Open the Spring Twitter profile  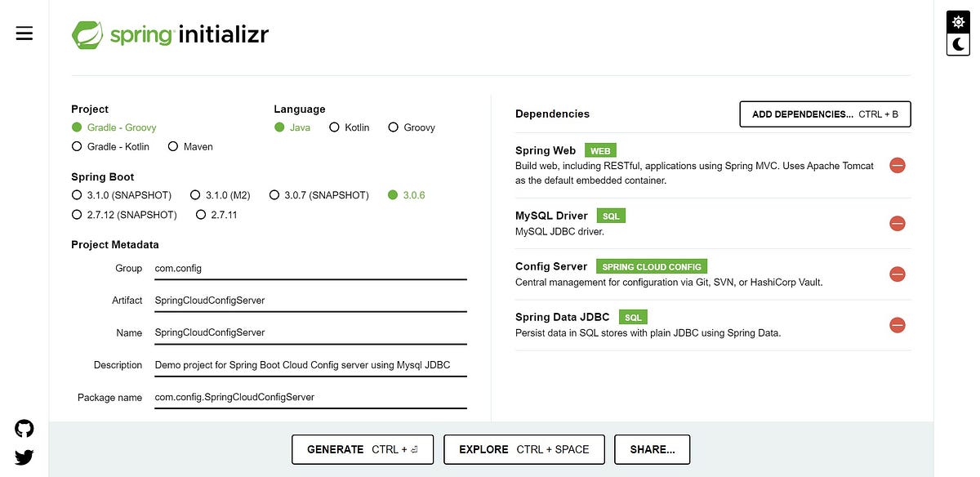[24, 457]
